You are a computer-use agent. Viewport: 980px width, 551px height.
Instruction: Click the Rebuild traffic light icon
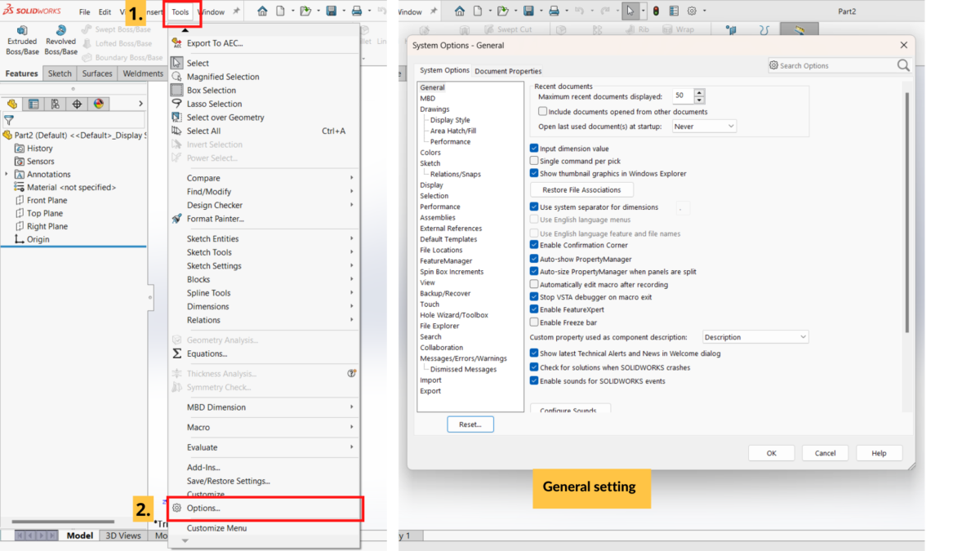pos(654,11)
